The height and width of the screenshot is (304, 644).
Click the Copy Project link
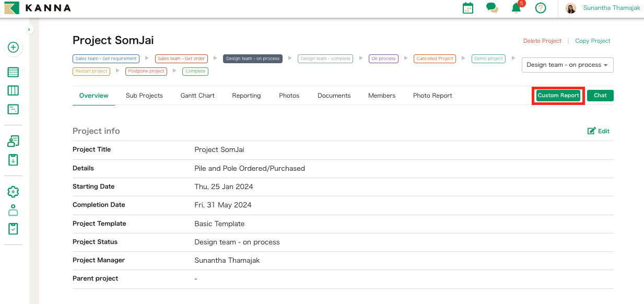tap(592, 41)
